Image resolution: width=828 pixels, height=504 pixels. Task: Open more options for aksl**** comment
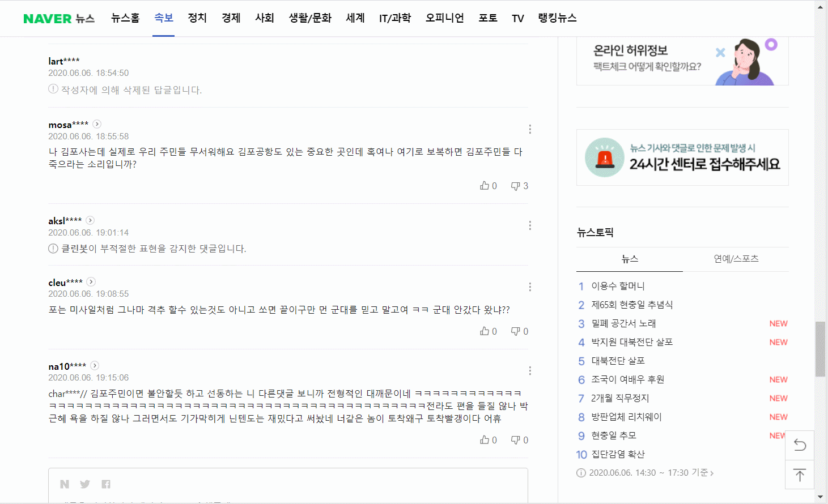click(530, 225)
